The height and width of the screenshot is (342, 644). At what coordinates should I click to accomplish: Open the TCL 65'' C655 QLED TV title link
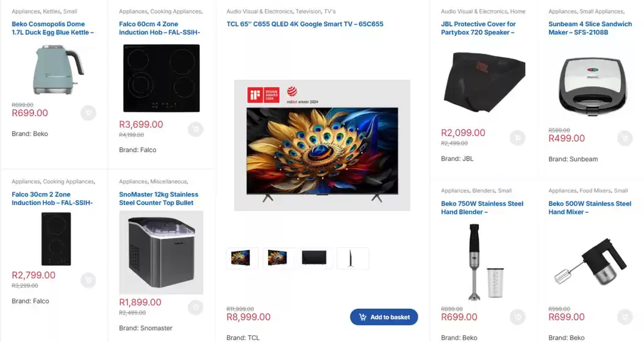point(305,24)
